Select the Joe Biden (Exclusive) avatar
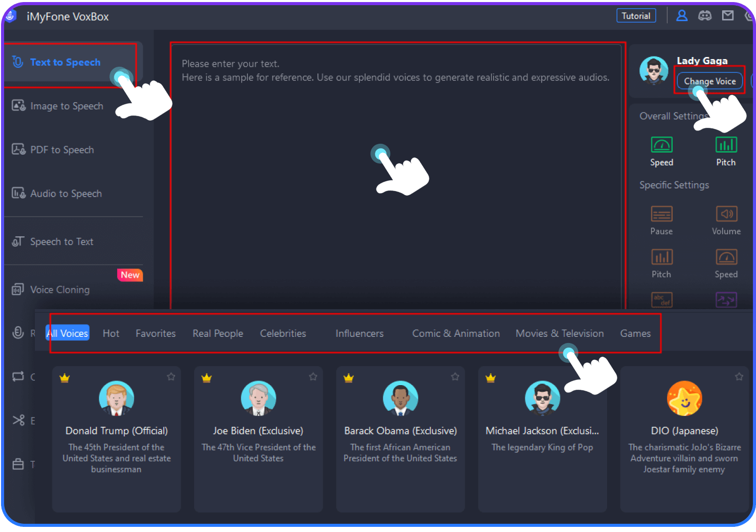Image resolution: width=756 pixels, height=532 pixels. pos(258,398)
